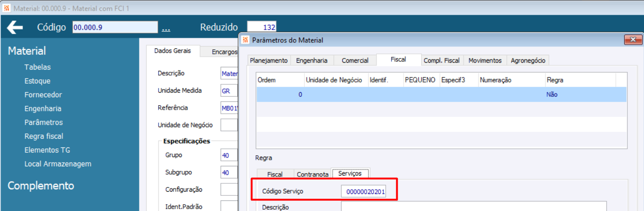The image size is (644, 211).
Task: Click the Ordem column header
Action: [280, 80]
